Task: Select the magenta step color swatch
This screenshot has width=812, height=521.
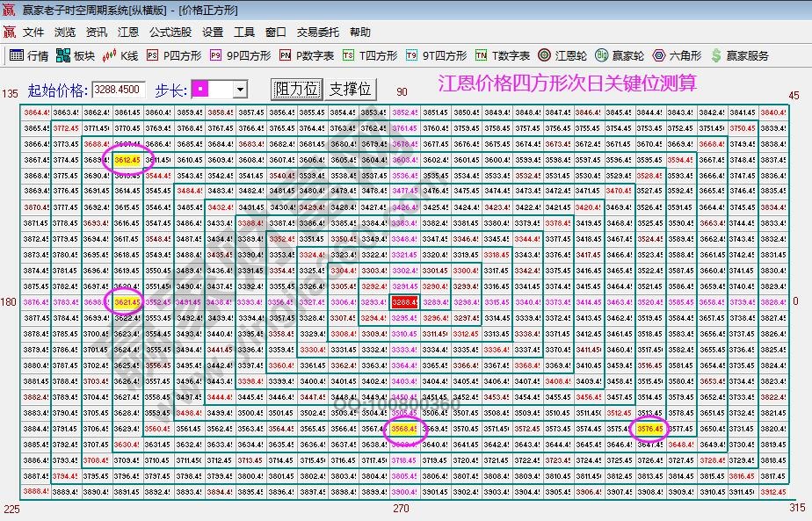Action: tap(202, 89)
